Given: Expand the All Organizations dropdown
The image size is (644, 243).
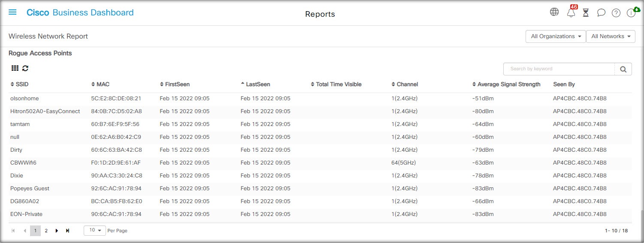Looking at the screenshot, I should [x=556, y=36].
